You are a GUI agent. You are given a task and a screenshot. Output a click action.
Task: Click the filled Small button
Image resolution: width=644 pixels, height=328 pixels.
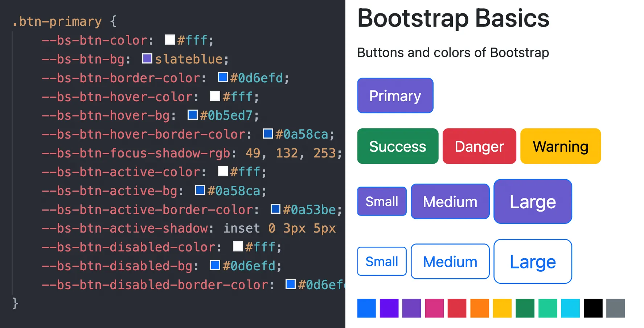(382, 201)
